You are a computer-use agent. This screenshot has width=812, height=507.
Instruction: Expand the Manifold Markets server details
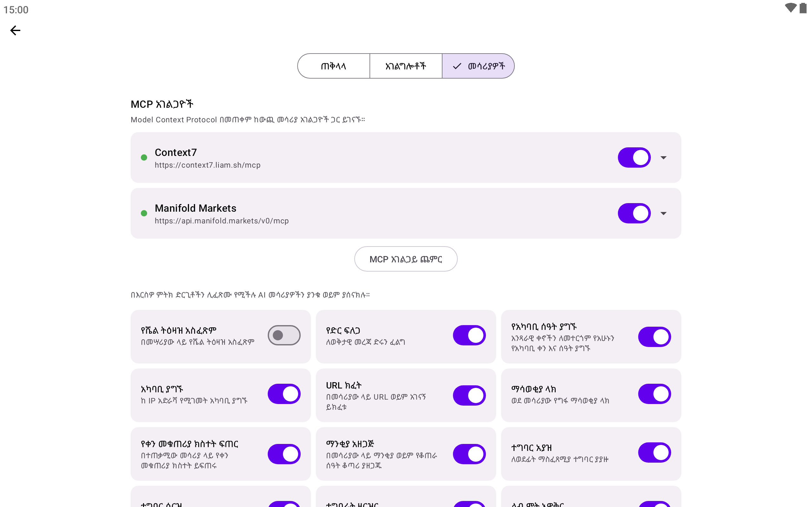663,213
